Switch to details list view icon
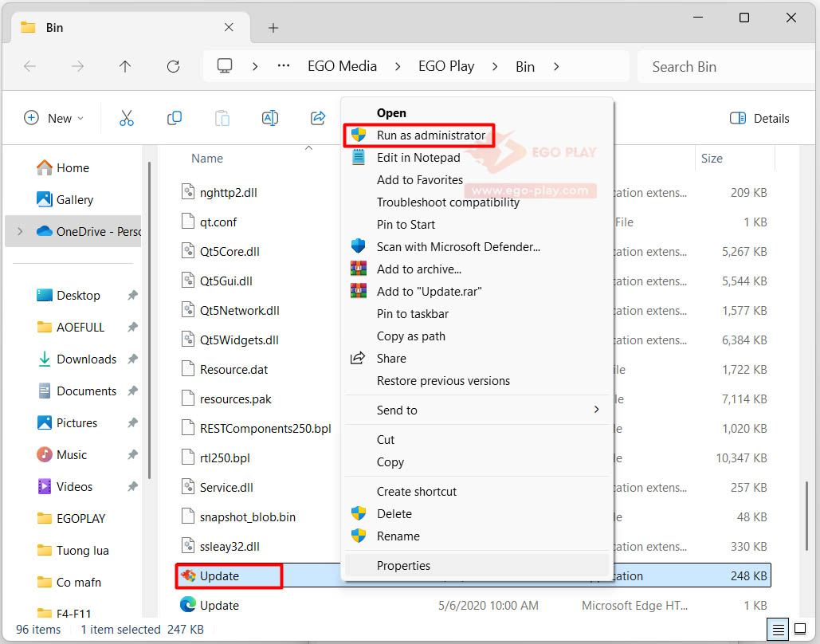This screenshot has height=644, width=820. (x=778, y=629)
